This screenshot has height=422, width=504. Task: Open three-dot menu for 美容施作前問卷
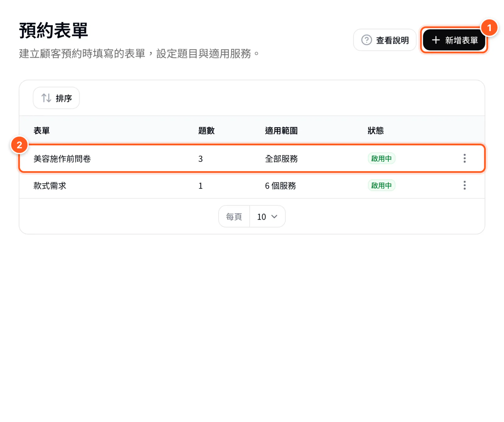tap(464, 158)
